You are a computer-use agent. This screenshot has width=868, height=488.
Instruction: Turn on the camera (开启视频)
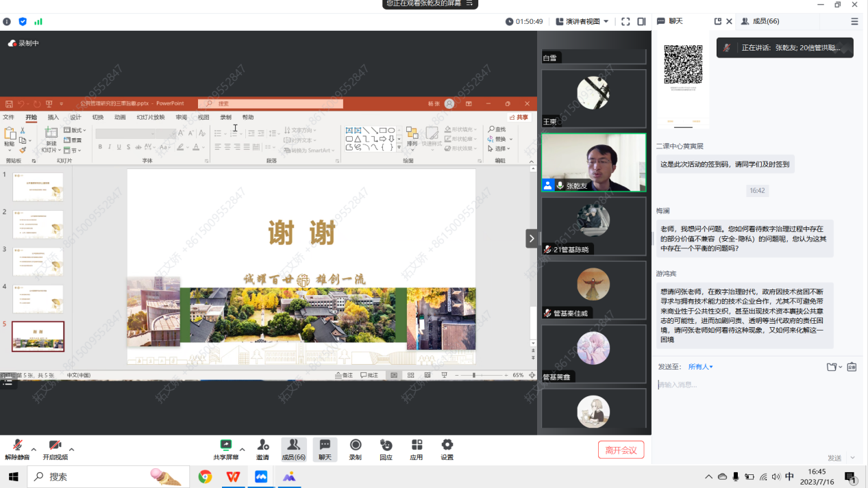(x=55, y=446)
